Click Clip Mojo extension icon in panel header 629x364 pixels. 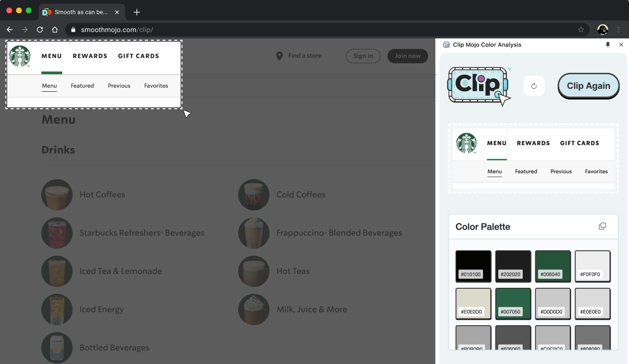point(447,45)
